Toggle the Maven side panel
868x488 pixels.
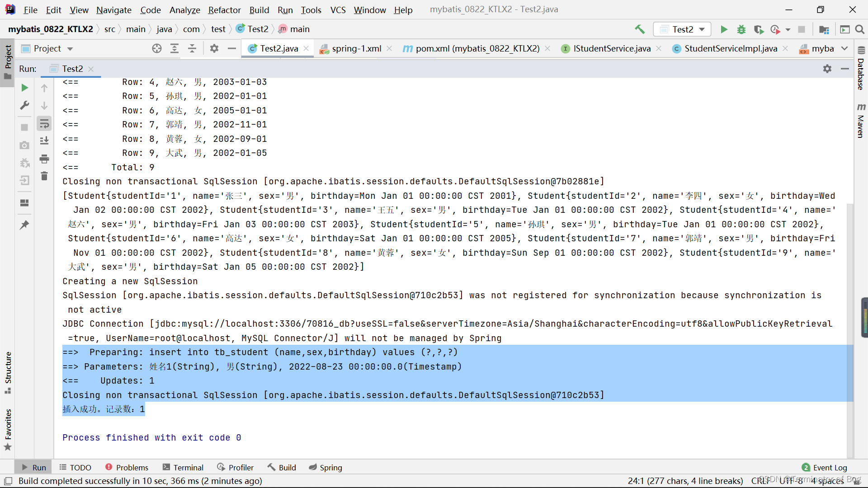(861, 120)
